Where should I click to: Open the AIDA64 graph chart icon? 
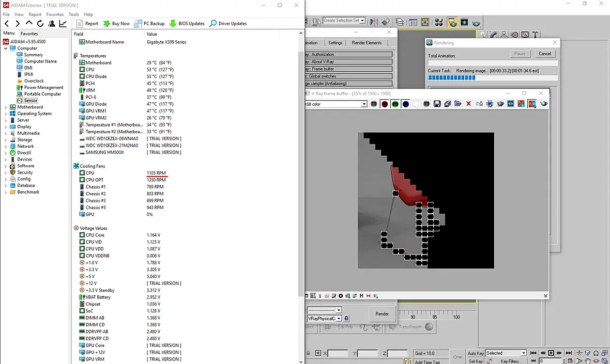[x=63, y=24]
